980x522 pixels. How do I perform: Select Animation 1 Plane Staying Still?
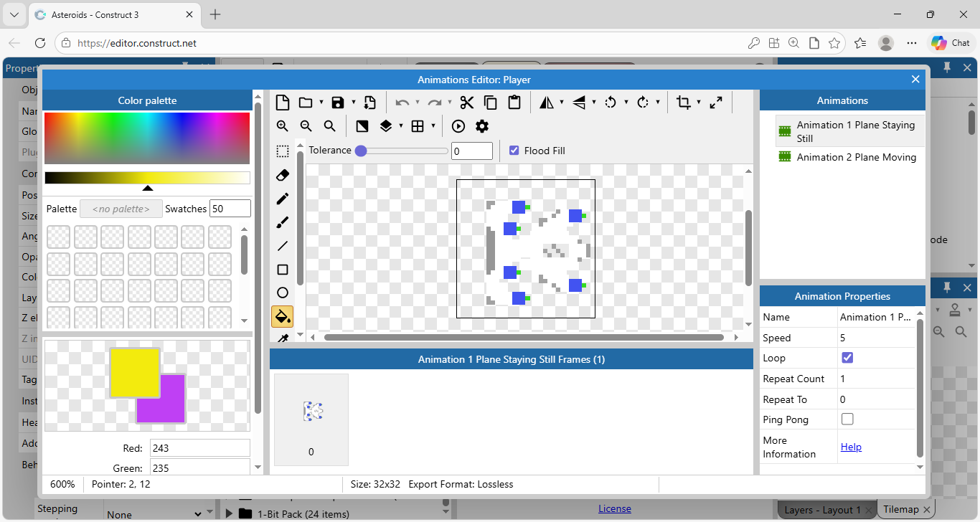[x=850, y=131]
